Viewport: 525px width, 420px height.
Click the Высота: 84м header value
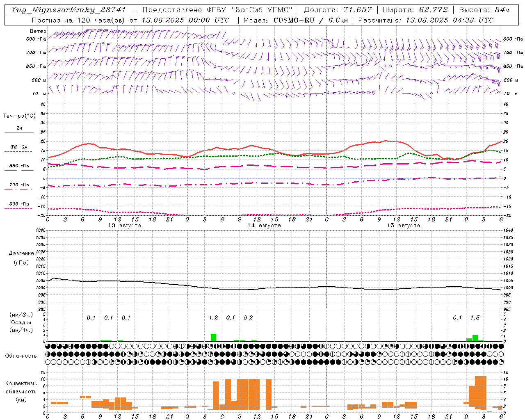click(x=484, y=10)
